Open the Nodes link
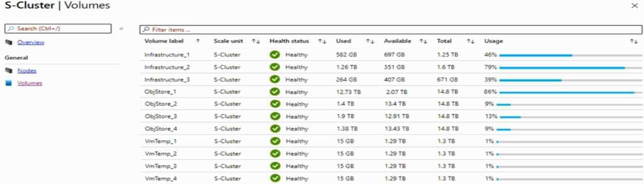Image resolution: width=644 pixels, height=184 pixels. point(27,71)
